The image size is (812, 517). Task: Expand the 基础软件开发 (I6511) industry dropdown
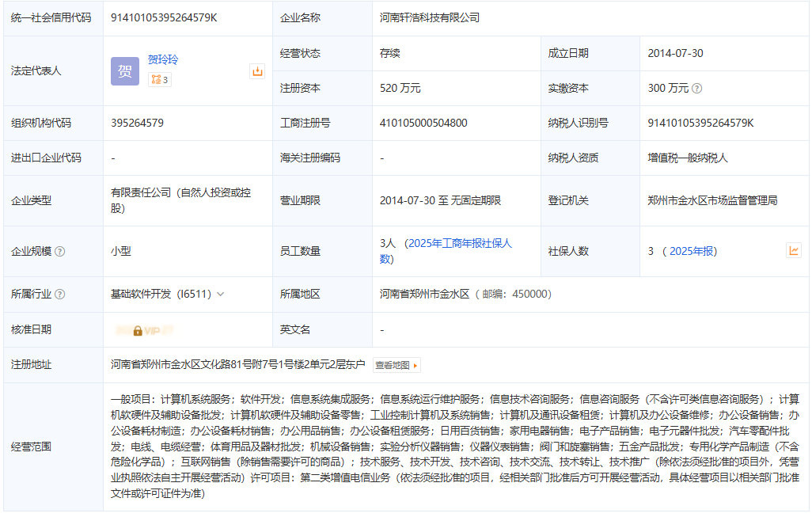221,295
